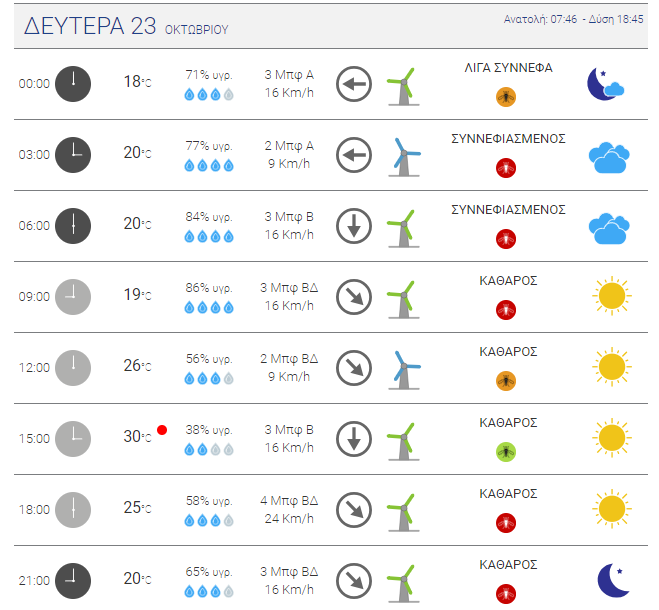Click the cloudy icon at 06:00
The image size is (659, 610).
click(x=609, y=228)
